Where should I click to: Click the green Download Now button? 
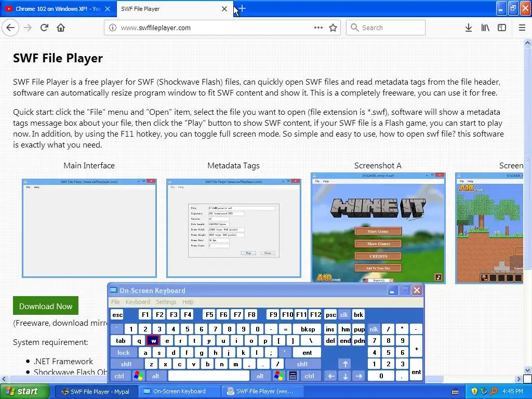click(46, 305)
